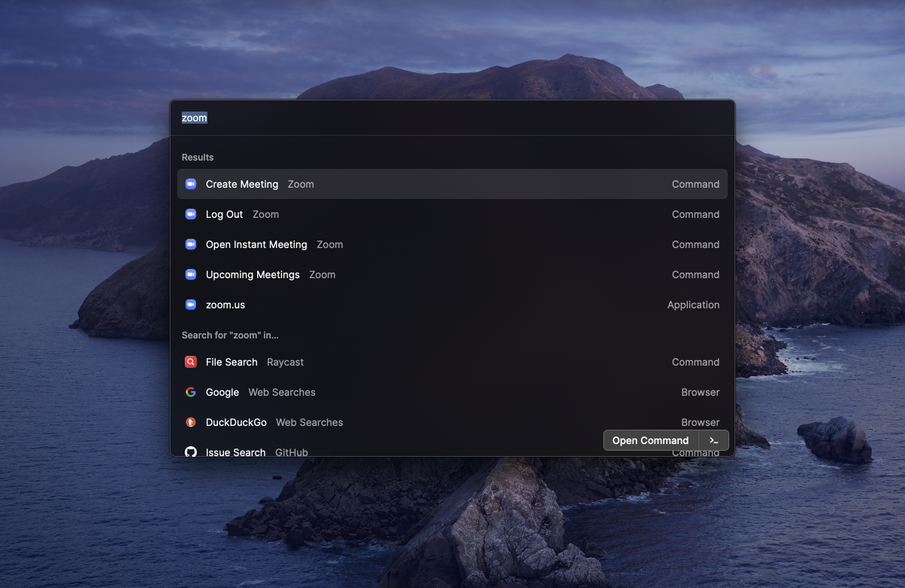Click Command label on Upcoming Meetings row

(695, 274)
